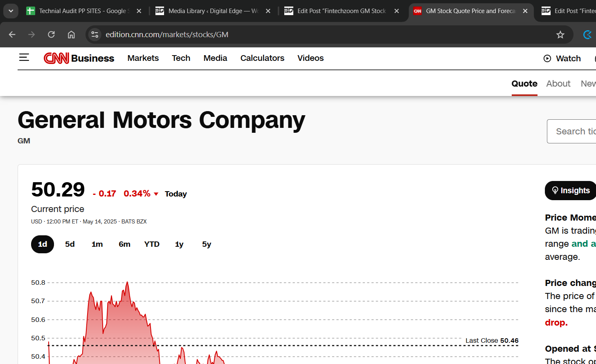596x364 pixels.
Task: Click the General Motors Company heading
Action: coord(162,120)
